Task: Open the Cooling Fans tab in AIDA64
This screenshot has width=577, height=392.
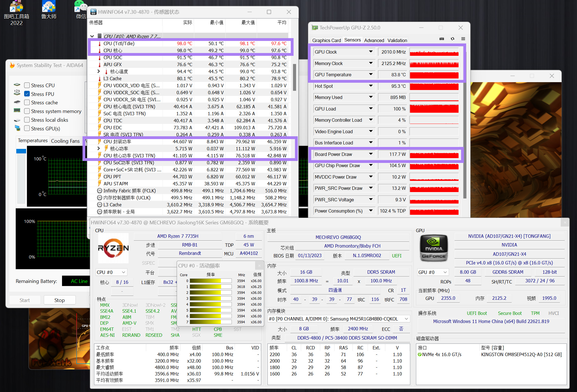Action: [x=65, y=141]
